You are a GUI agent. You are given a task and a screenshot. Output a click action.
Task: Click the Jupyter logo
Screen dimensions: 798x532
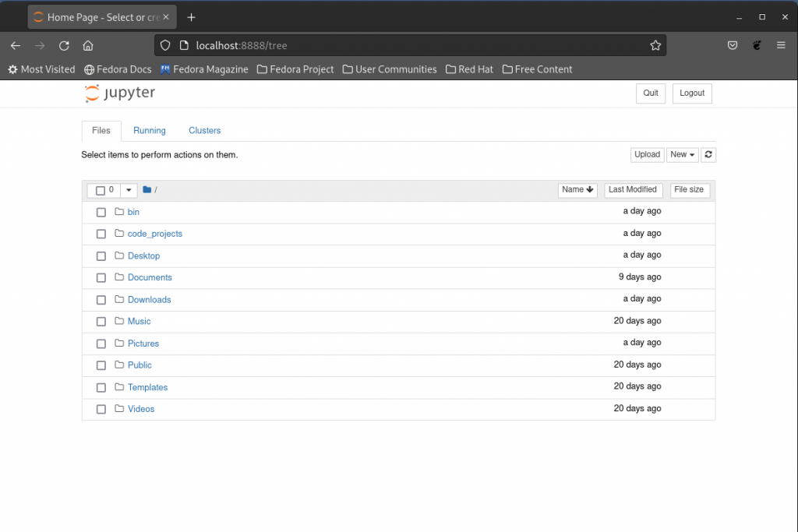click(120, 93)
